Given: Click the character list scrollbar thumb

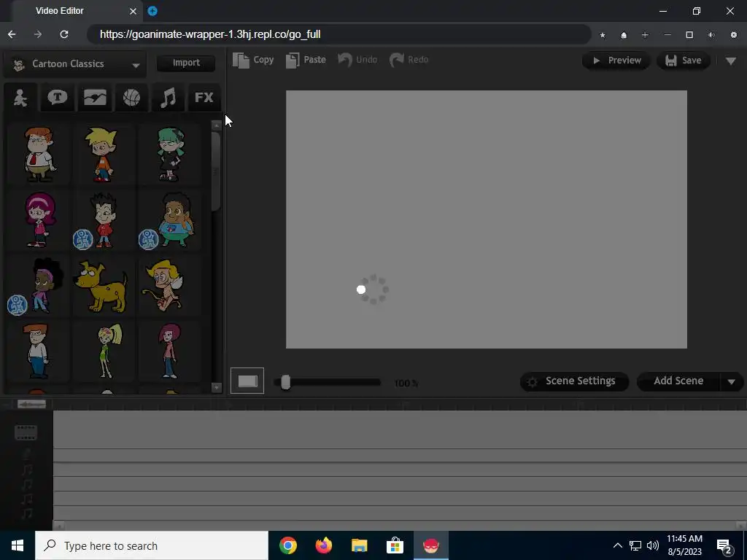Looking at the screenshot, I should 216,171.
